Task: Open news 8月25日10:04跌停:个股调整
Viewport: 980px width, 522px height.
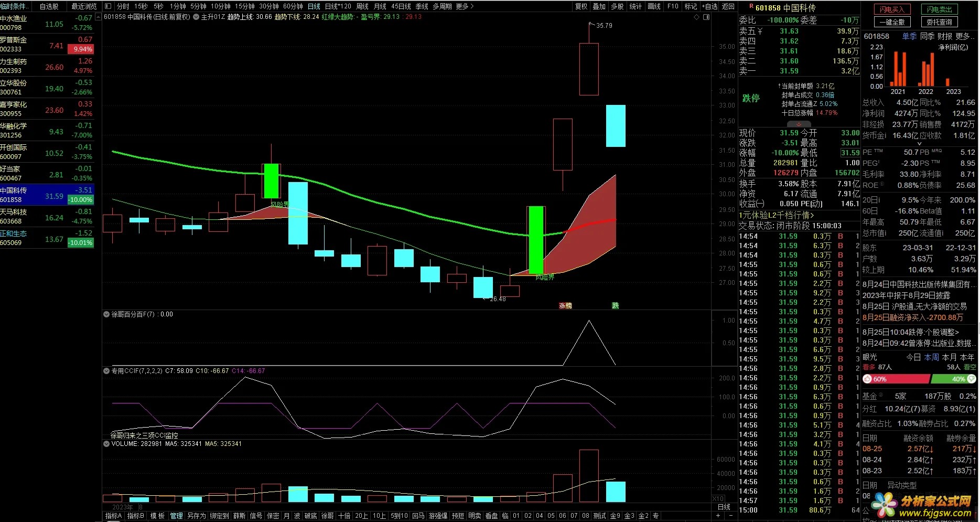Action: [x=911, y=332]
